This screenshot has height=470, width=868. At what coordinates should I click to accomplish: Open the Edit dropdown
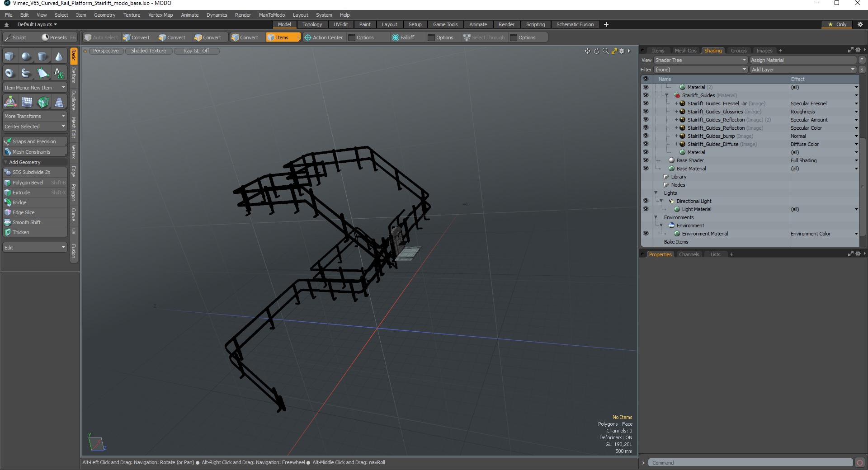35,248
